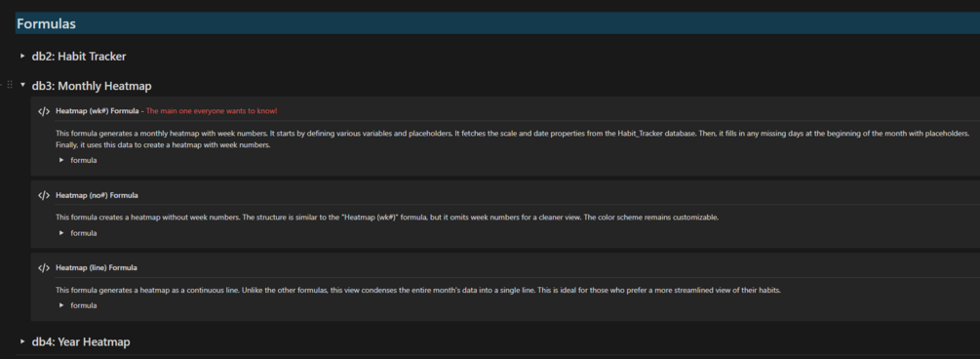Click the Heatmap (no#) Formula title
This screenshot has width=980, height=359.
(97, 195)
